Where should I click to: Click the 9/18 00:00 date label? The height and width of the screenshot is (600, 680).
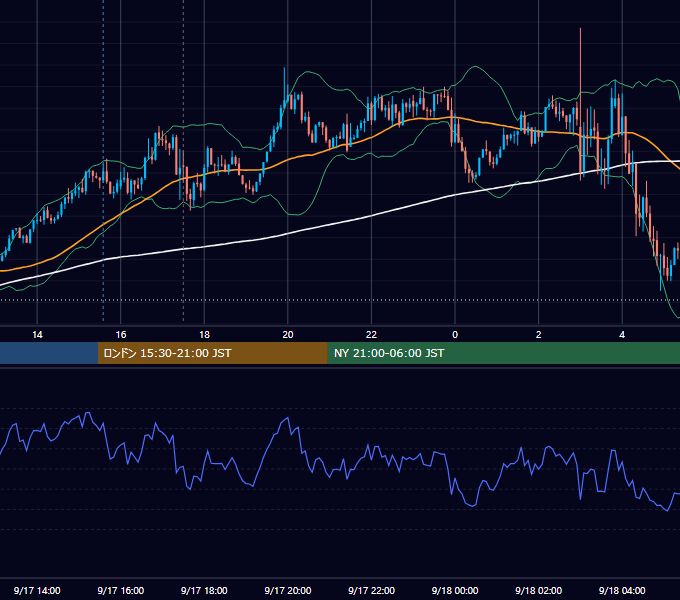455,590
